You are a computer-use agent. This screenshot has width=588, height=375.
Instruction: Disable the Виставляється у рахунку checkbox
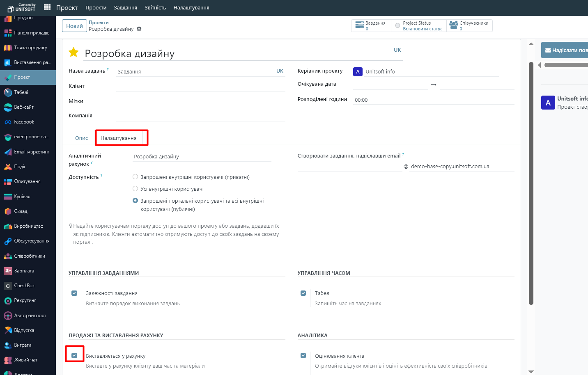[74, 355]
